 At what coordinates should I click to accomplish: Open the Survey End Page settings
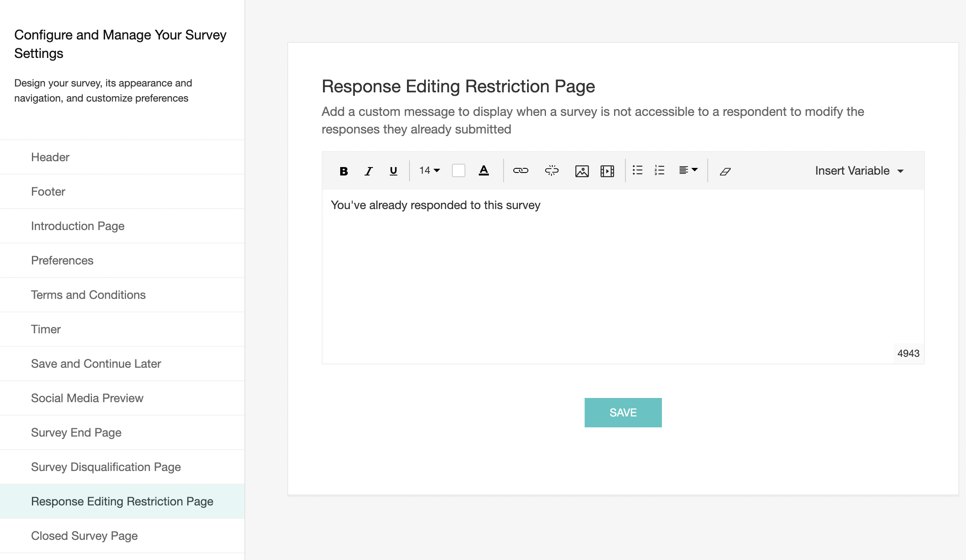tap(76, 432)
